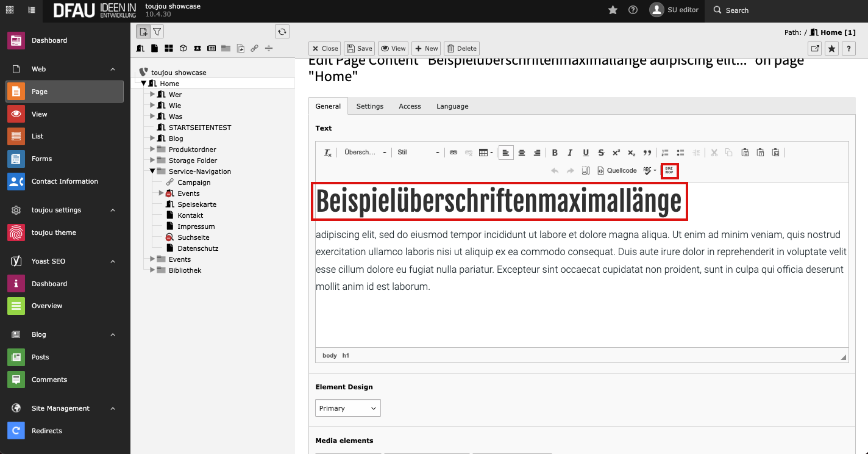The height and width of the screenshot is (454, 868).
Task: Switch to the Language tab
Action: 452,106
